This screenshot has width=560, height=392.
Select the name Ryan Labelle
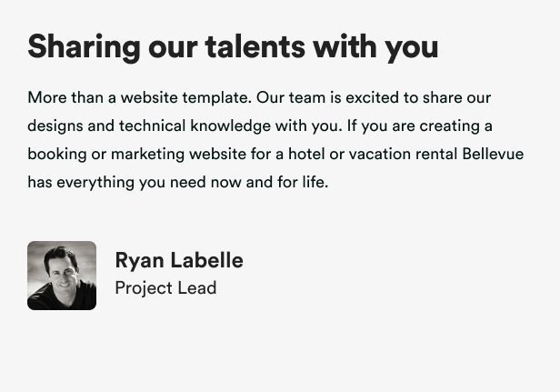tap(179, 260)
